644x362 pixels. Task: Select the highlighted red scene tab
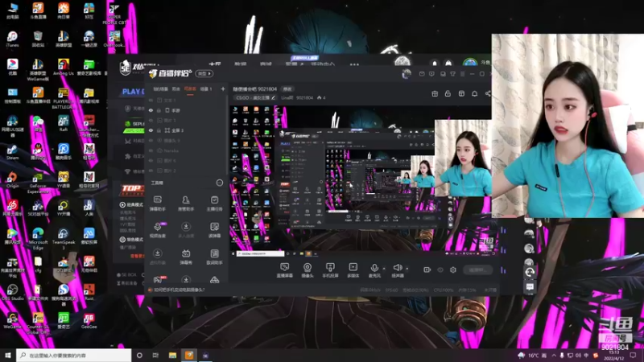click(190, 88)
